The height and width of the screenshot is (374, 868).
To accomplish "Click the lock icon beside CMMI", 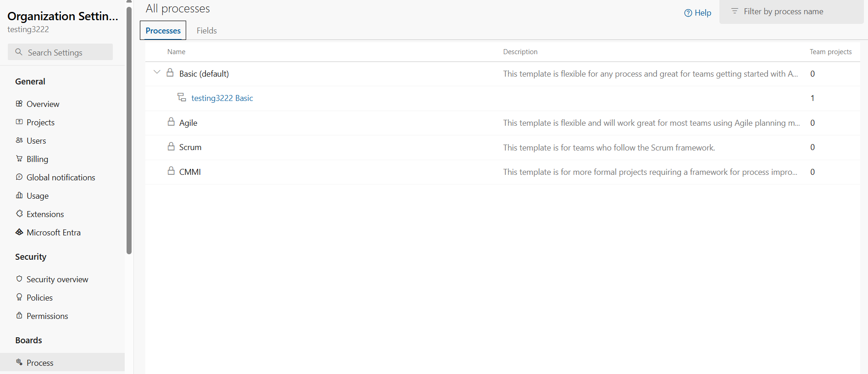I will point(171,171).
